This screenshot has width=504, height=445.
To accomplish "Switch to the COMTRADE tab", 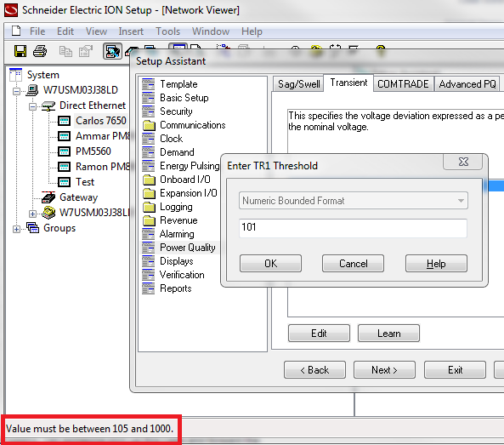I will (403, 84).
